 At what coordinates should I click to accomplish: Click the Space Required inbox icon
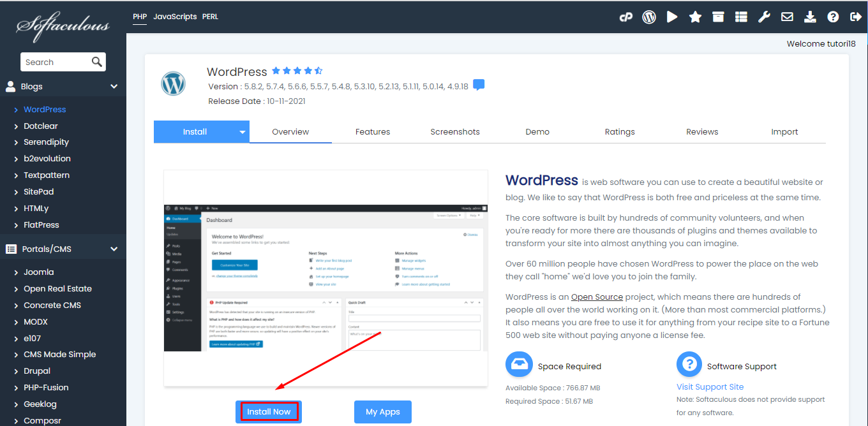click(519, 365)
